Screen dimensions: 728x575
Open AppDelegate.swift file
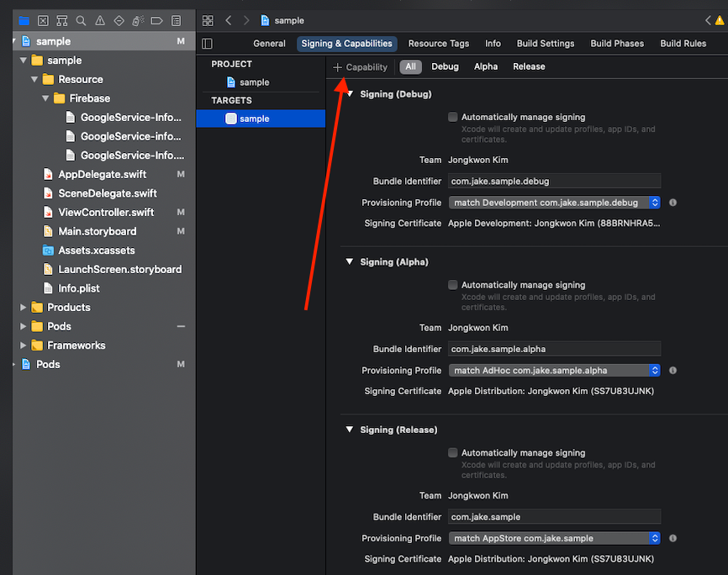click(x=103, y=174)
